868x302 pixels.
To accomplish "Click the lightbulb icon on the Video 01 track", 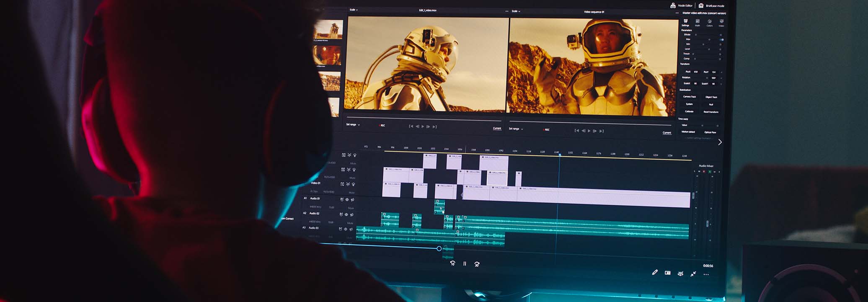I will [x=354, y=184].
